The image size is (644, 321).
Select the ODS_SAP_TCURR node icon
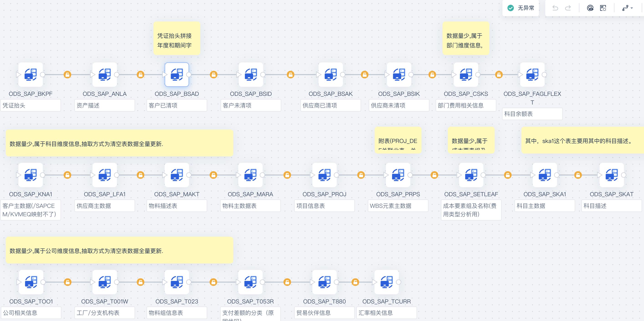pos(386,282)
